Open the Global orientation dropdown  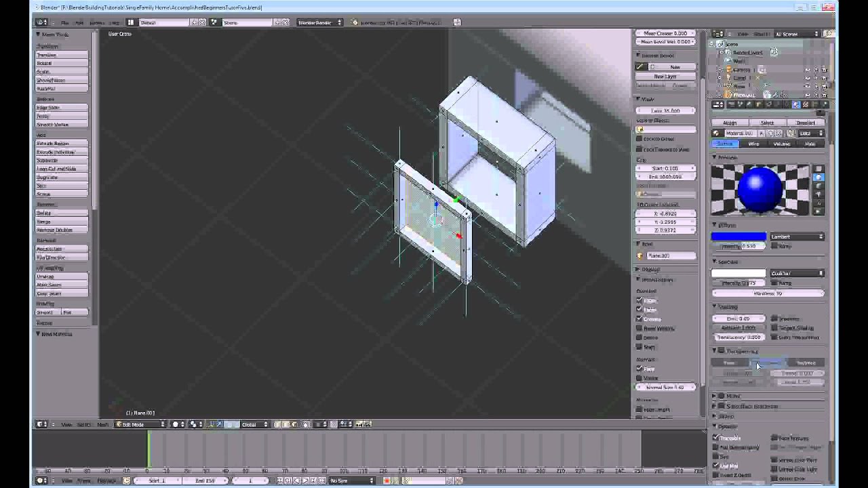pyautogui.click(x=255, y=424)
